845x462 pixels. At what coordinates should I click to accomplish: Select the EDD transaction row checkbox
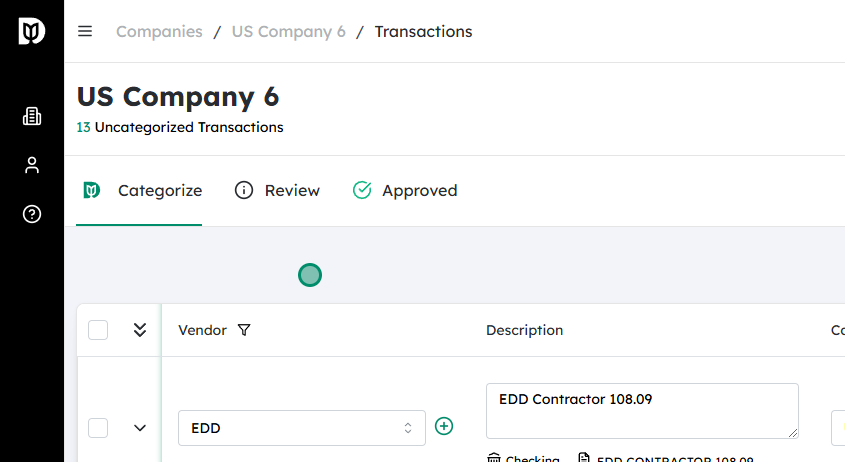[98, 428]
